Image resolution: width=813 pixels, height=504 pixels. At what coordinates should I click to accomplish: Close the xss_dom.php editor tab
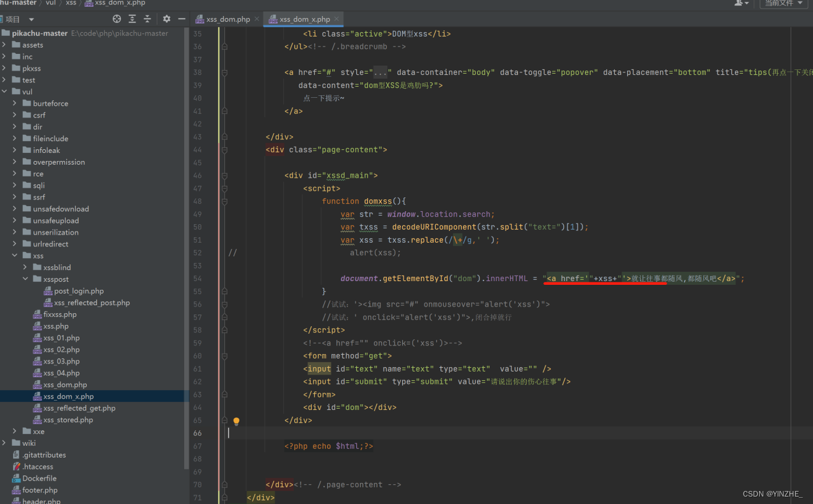[x=257, y=19]
